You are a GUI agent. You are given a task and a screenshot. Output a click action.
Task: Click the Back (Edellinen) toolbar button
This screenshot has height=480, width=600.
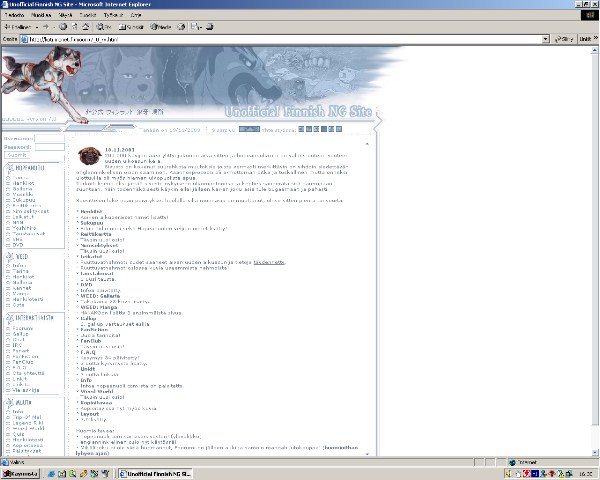pos(18,27)
